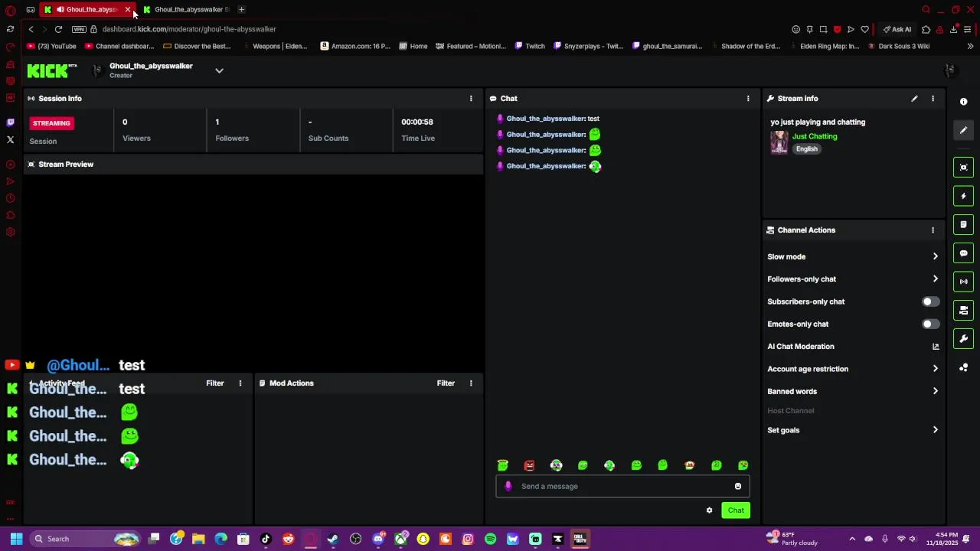Click the Ask AI browser button
This screenshot has height=551, width=980.
(x=897, y=29)
